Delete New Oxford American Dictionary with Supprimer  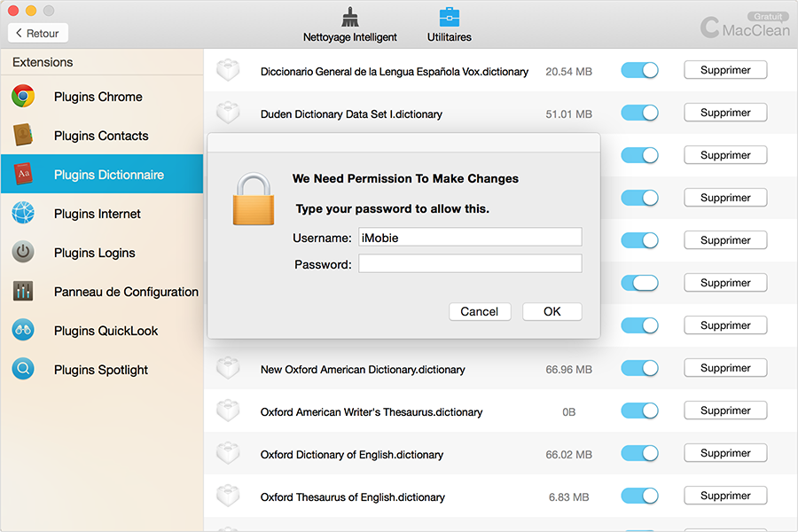click(725, 368)
